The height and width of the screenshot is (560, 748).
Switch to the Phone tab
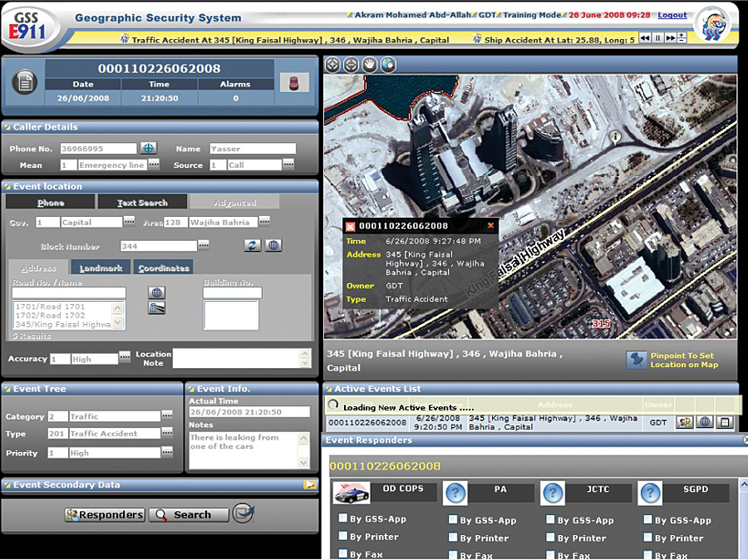[51, 202]
